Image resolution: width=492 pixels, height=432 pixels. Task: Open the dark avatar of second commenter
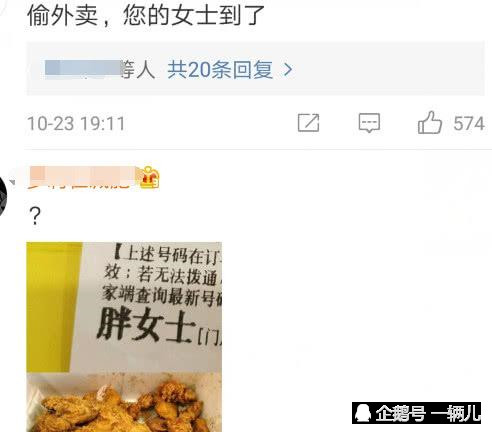click(3, 197)
